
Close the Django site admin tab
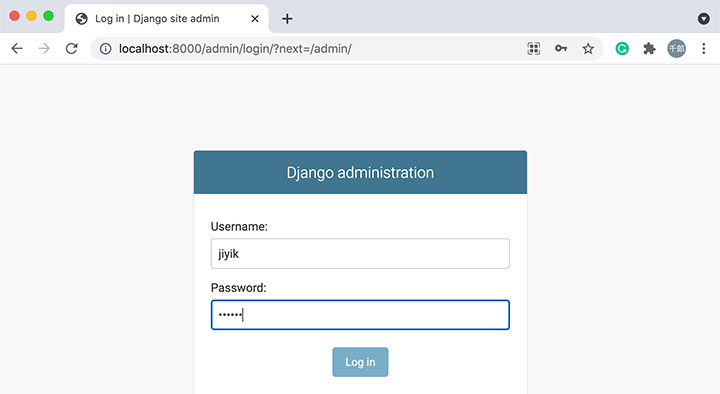tap(255, 19)
